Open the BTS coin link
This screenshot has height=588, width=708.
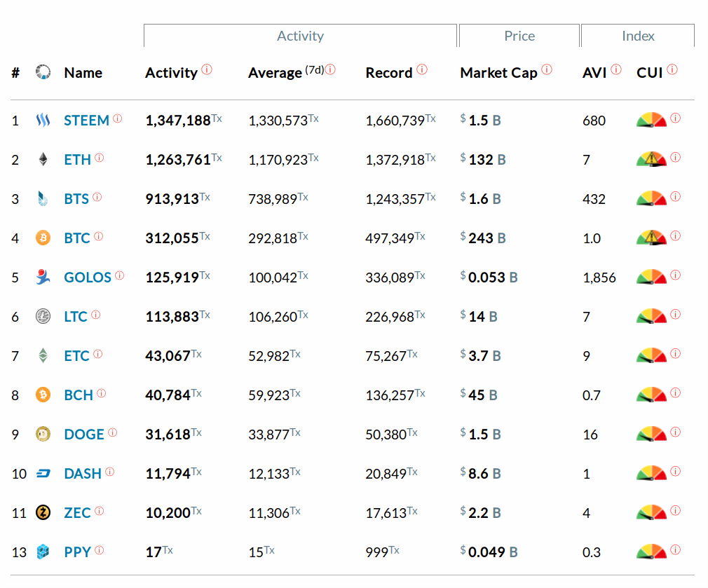click(77, 199)
